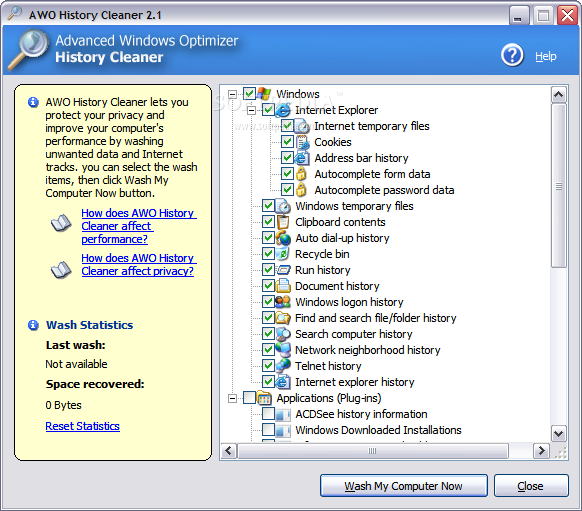The height and width of the screenshot is (511, 582).
Task: Click the book icon beside the privacy link
Action: (61, 270)
